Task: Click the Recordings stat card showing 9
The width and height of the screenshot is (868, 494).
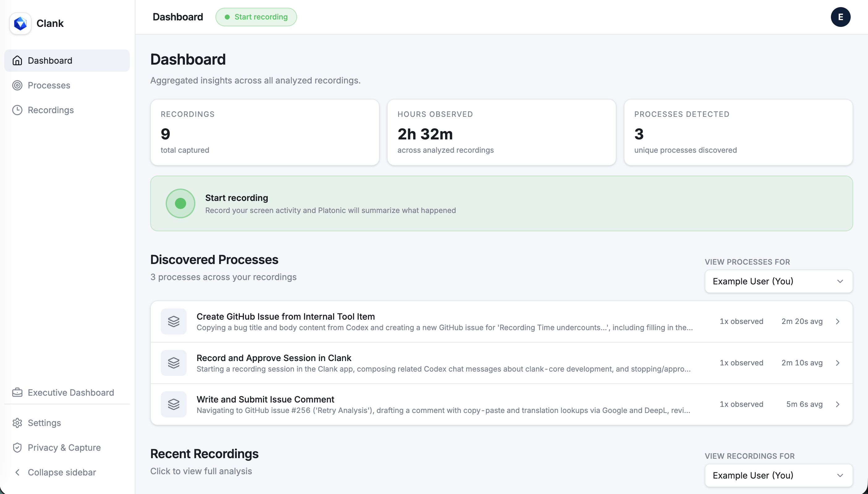Action: 265,132
